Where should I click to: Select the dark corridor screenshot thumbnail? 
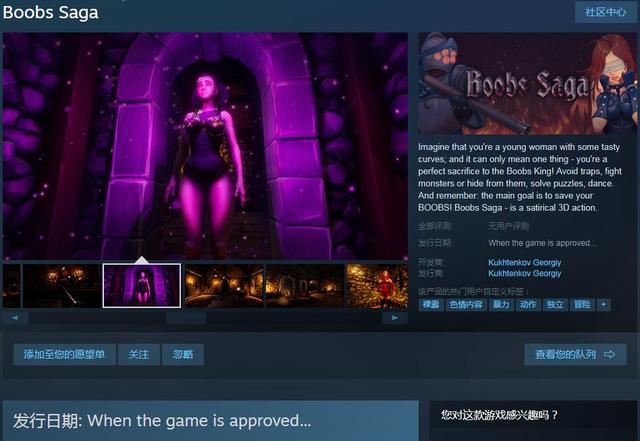(x=62, y=286)
